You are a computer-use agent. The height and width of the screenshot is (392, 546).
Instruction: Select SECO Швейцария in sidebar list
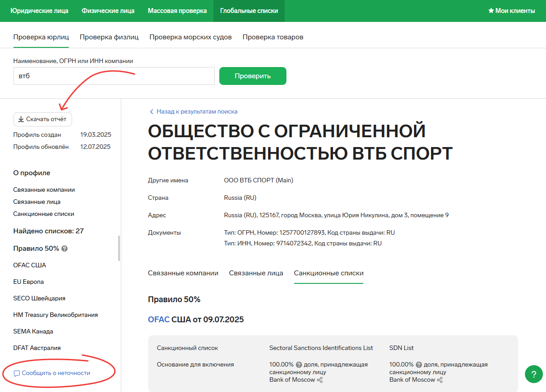click(39, 299)
